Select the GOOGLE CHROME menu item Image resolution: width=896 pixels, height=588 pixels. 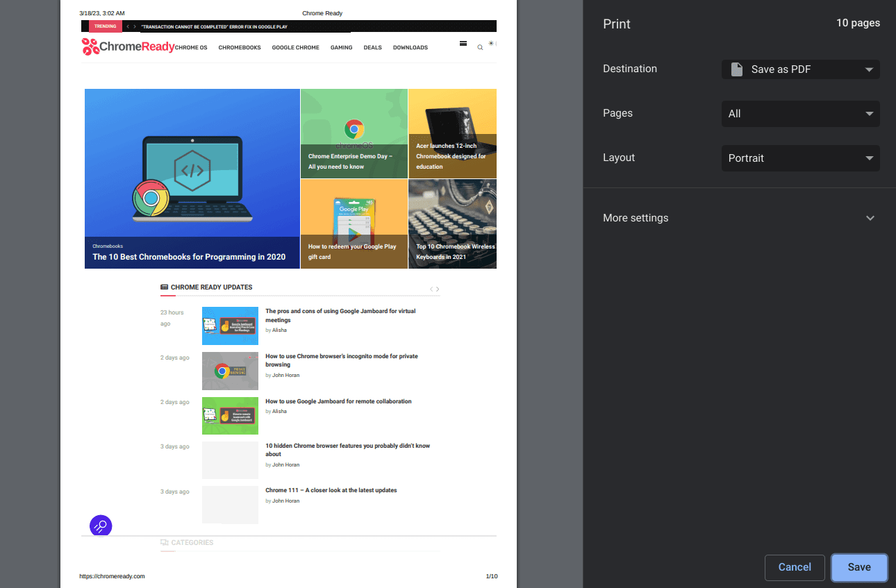(x=296, y=48)
